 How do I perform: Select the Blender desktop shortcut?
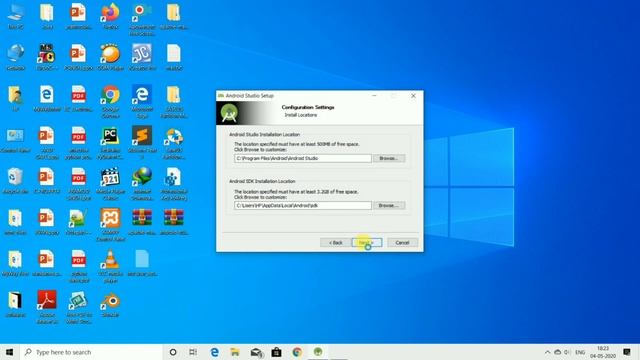[110, 304]
